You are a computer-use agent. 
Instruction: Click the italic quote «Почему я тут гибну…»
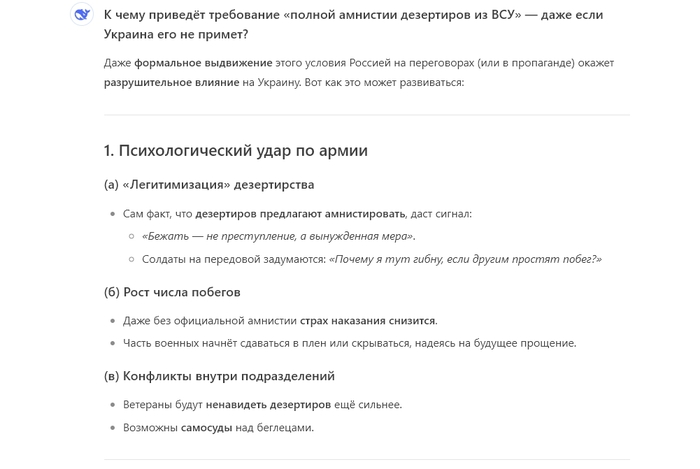465,259
